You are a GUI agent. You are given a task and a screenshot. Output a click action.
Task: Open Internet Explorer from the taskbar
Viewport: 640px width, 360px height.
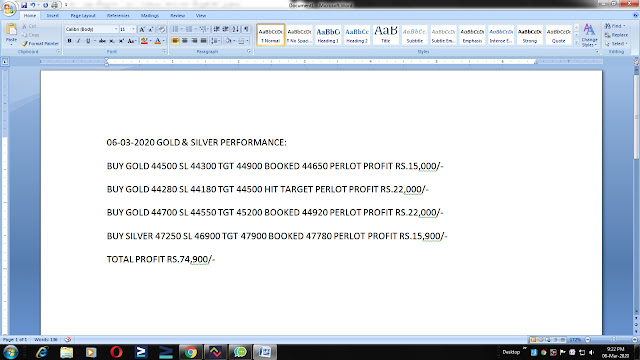pyautogui.click(x=42, y=352)
